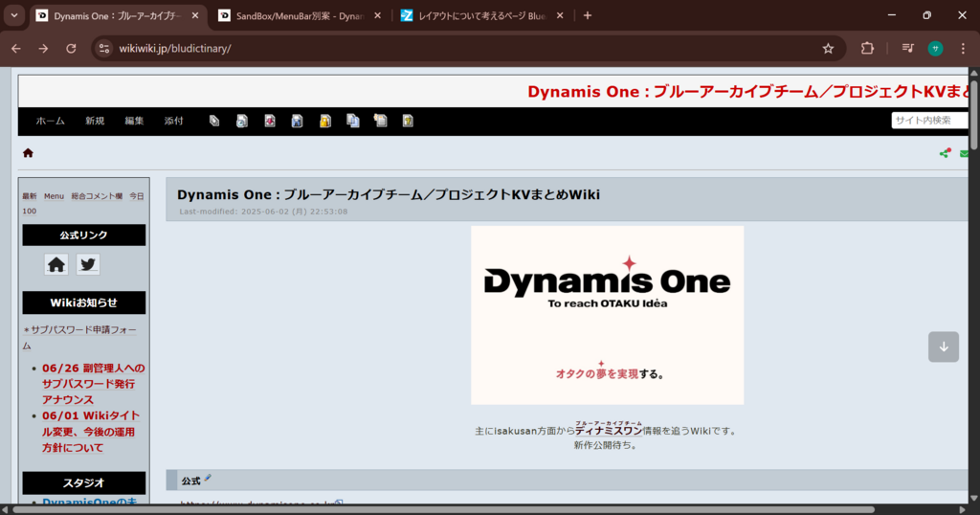The height and width of the screenshot is (515, 980).
Task: Click the 新作公開待ち。 text line
Action: pyautogui.click(x=605, y=445)
